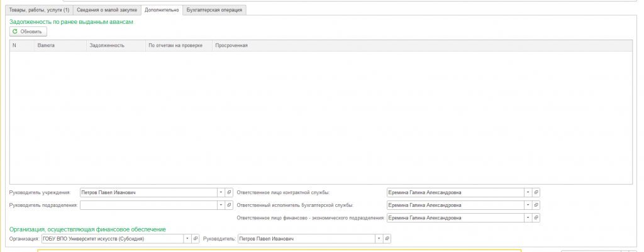The height and width of the screenshot is (252, 644).
Task: Click the Задолженность по ранее выданным авансам heading
Action: pyautogui.click(x=72, y=22)
